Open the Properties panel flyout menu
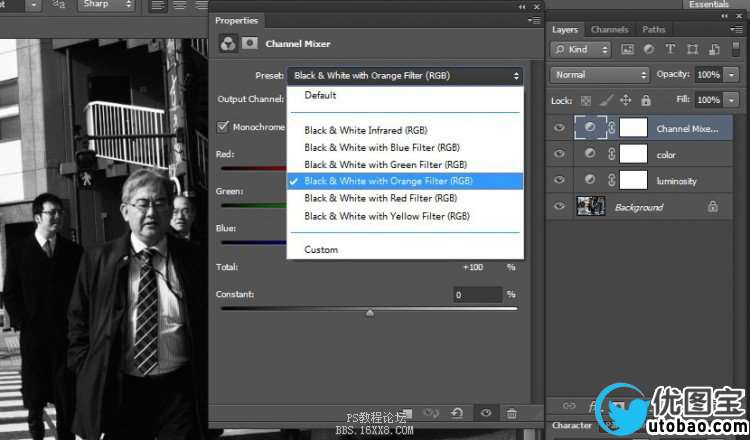The width and height of the screenshot is (750, 440). pos(534,21)
